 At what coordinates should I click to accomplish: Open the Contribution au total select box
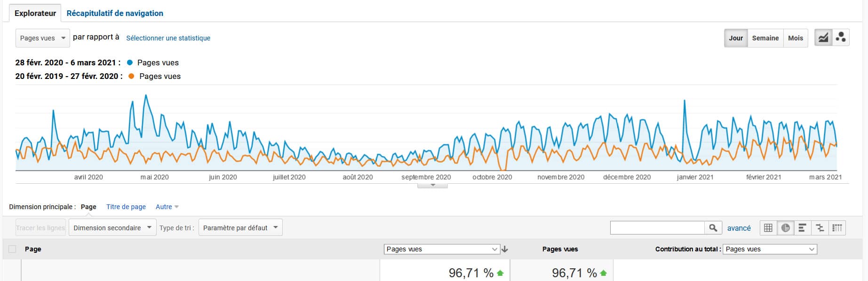tap(770, 249)
